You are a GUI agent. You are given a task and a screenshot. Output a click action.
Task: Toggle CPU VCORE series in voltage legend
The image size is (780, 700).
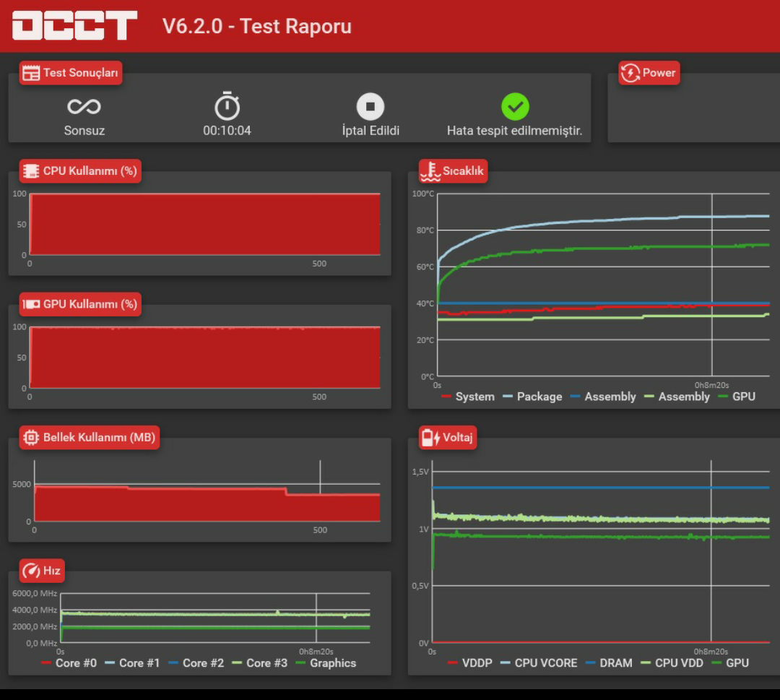pyautogui.click(x=539, y=662)
